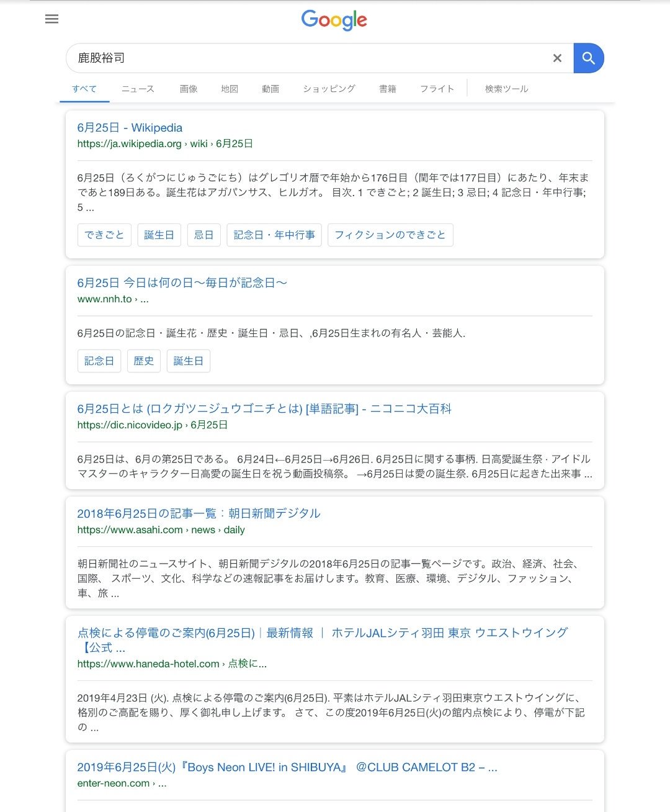The width and height of the screenshot is (670, 812).
Task: Open 6月25日 今日は何の日 result
Action: [182, 282]
